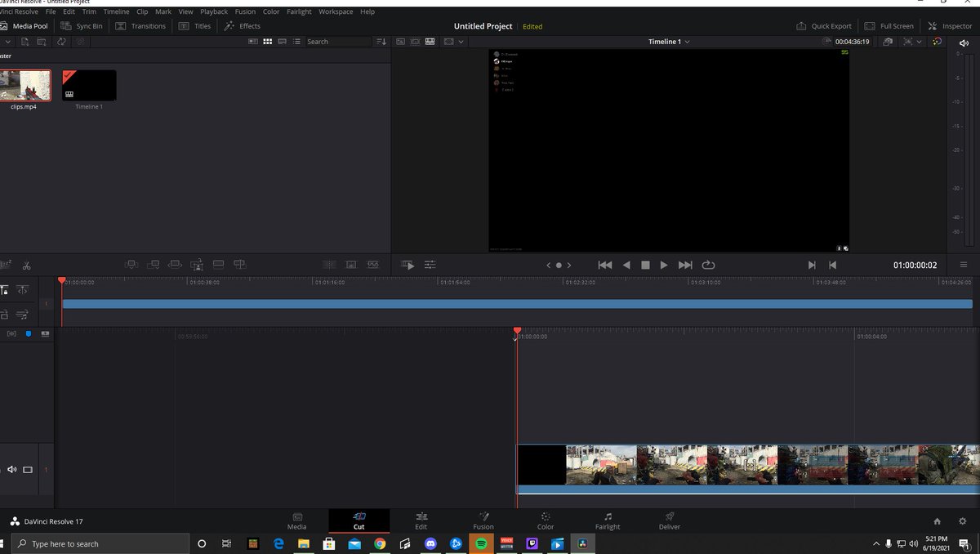Open the Media Pool panel
The height and width of the screenshot is (554, 980).
(24, 26)
